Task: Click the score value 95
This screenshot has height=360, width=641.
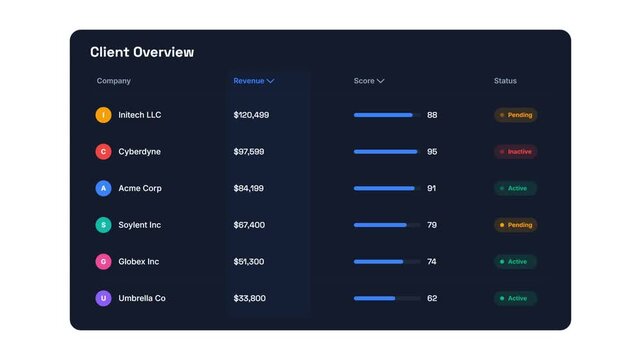Action: [x=432, y=152]
